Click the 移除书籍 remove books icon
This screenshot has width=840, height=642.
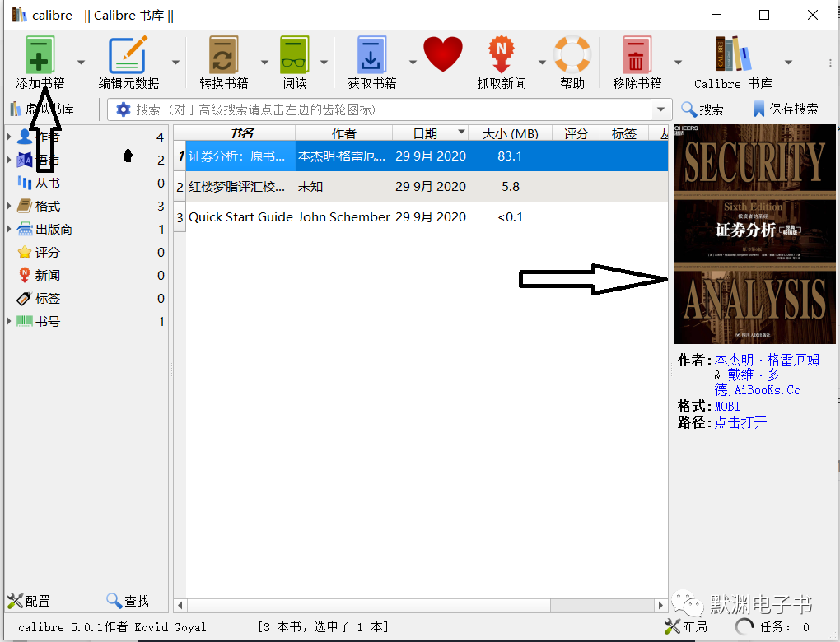tap(637, 54)
